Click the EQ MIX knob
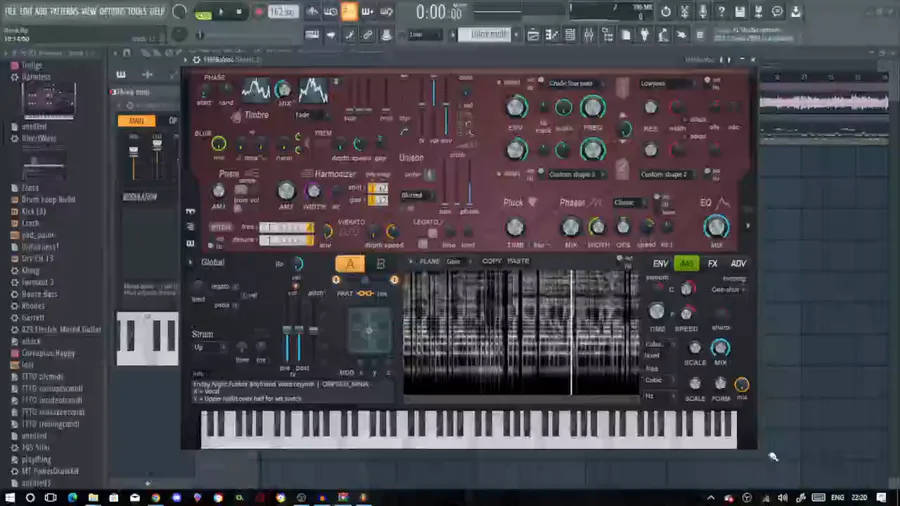Screen dimensions: 900x506 click(x=716, y=227)
